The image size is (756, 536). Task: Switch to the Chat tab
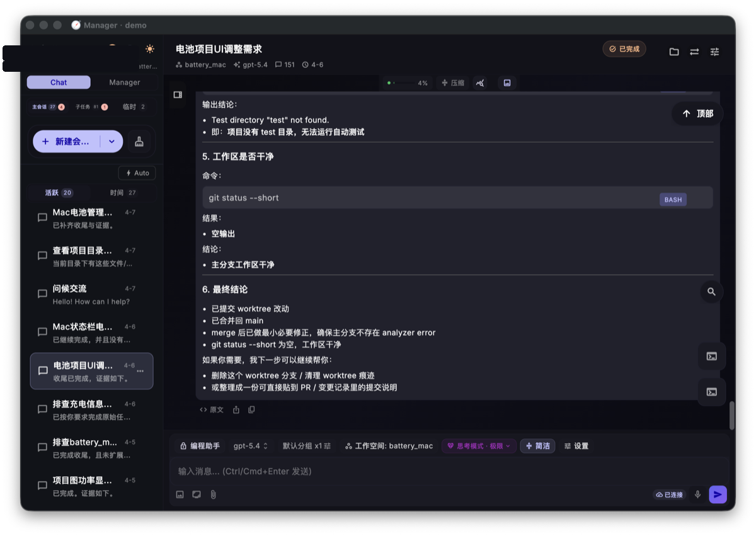coord(59,83)
